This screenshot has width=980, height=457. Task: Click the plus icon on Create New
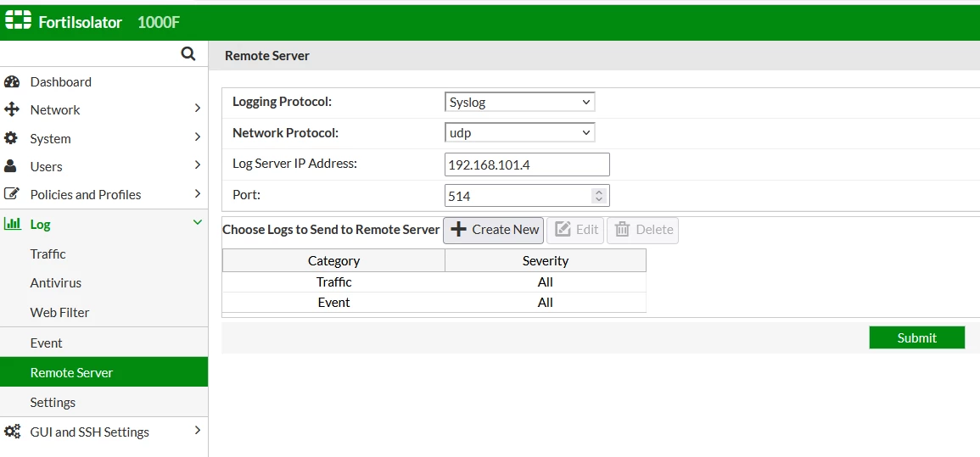point(459,230)
